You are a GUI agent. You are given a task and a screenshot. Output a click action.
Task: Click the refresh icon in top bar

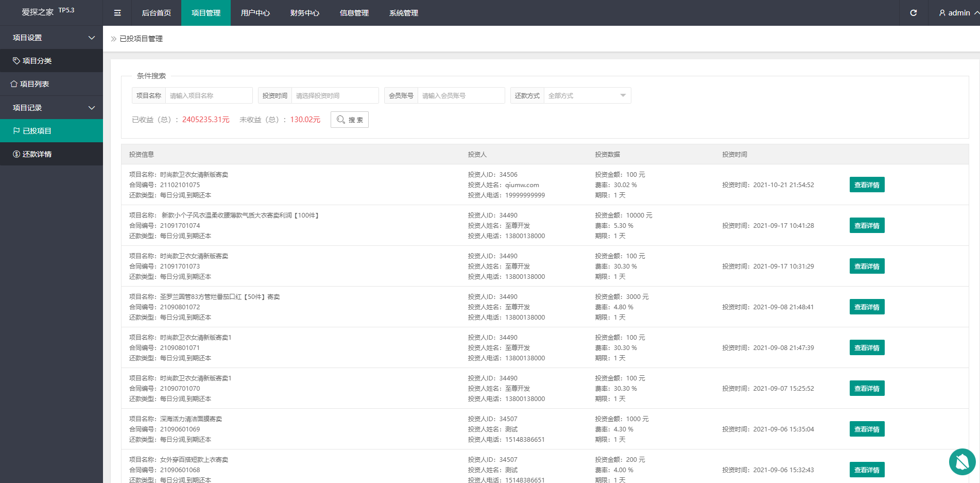[913, 13]
